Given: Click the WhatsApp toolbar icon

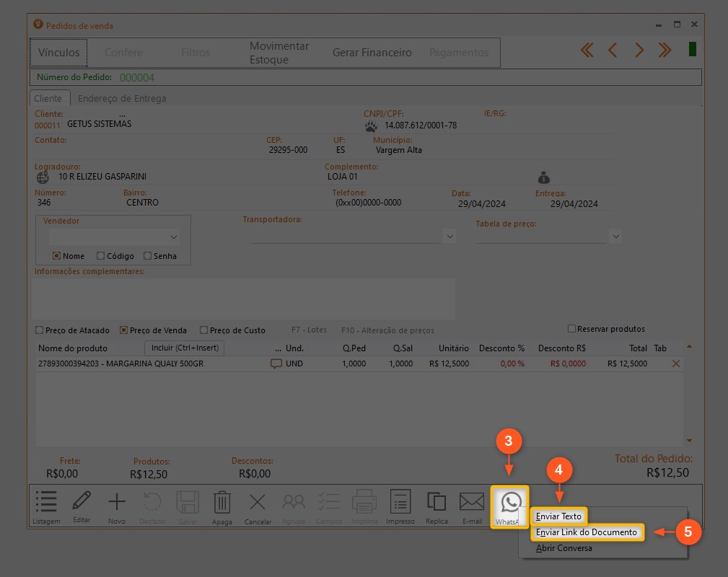Looking at the screenshot, I should click(x=510, y=504).
